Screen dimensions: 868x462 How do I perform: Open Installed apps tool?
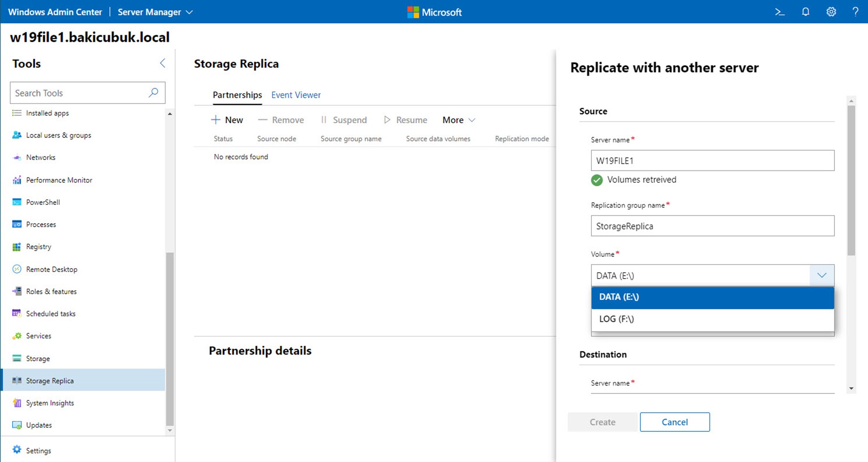click(47, 113)
